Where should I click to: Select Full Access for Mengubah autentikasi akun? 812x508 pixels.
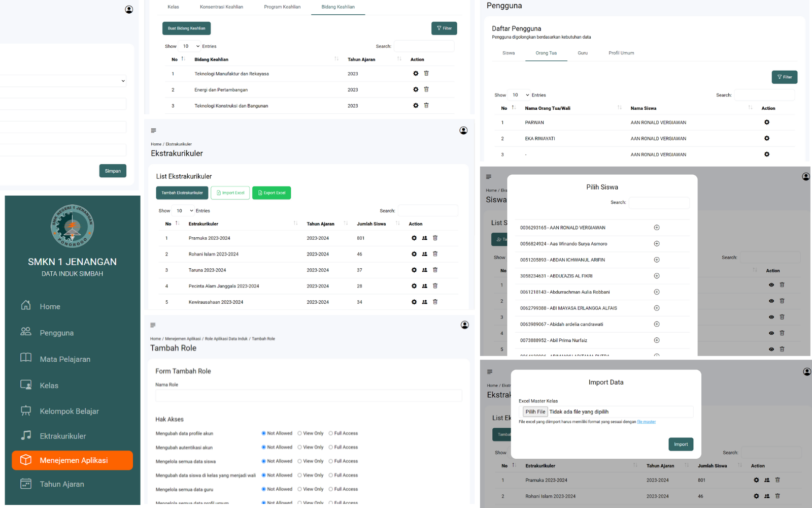point(331,448)
